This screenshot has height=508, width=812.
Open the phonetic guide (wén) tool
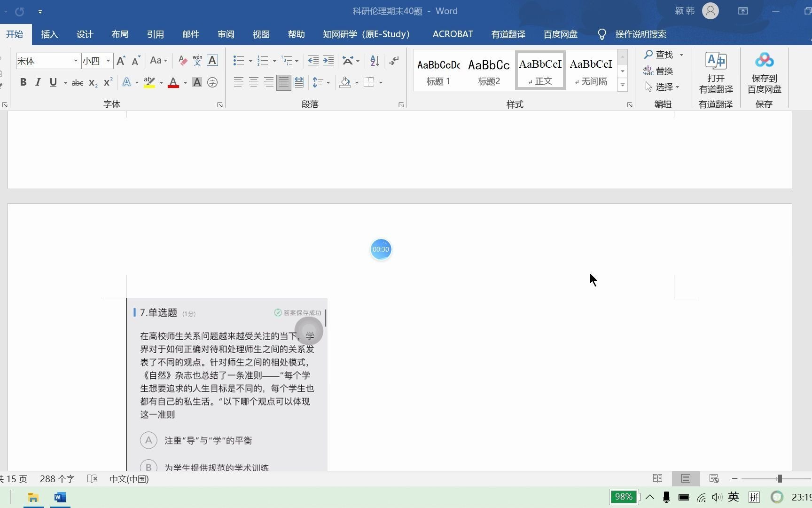197,61
